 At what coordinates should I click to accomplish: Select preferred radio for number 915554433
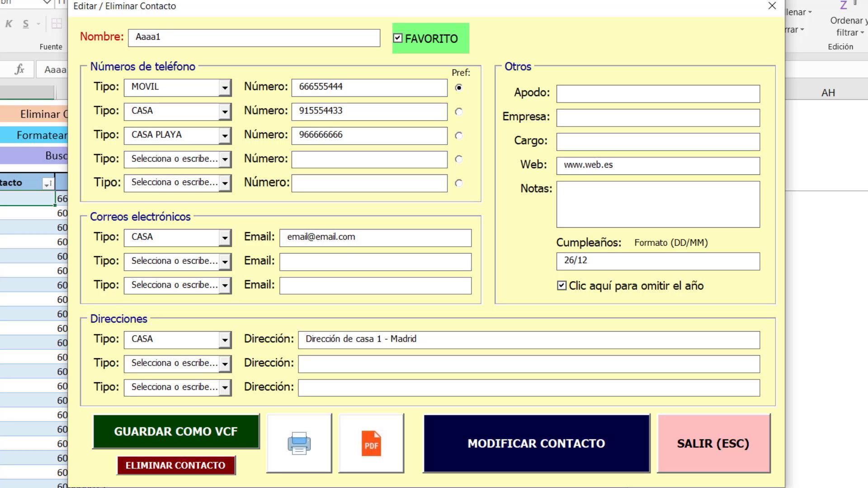click(459, 112)
